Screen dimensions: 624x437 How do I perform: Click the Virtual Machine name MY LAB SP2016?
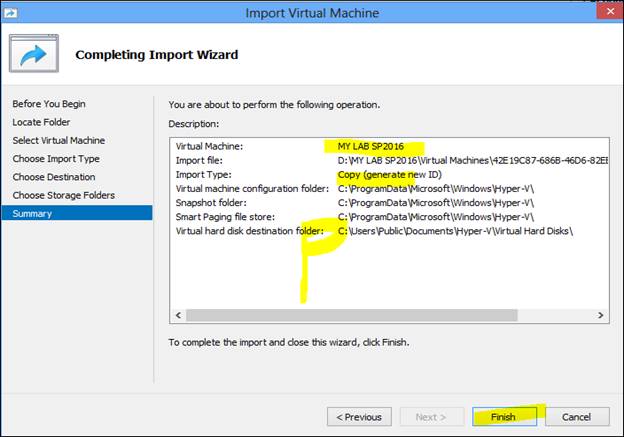[x=377, y=146]
